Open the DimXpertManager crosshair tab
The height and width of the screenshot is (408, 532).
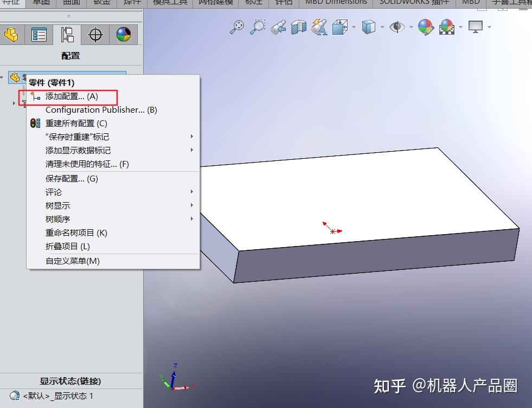tap(95, 34)
